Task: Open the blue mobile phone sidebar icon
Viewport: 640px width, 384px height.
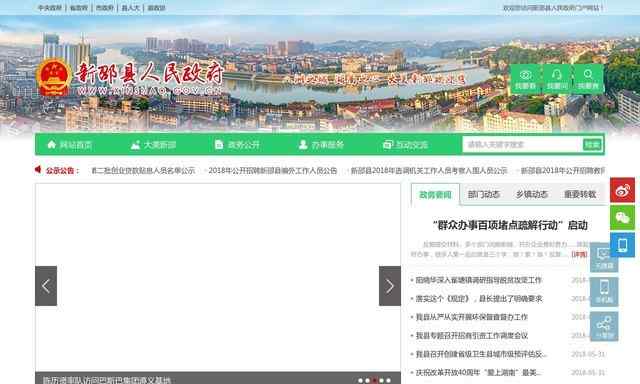Action: point(622,245)
